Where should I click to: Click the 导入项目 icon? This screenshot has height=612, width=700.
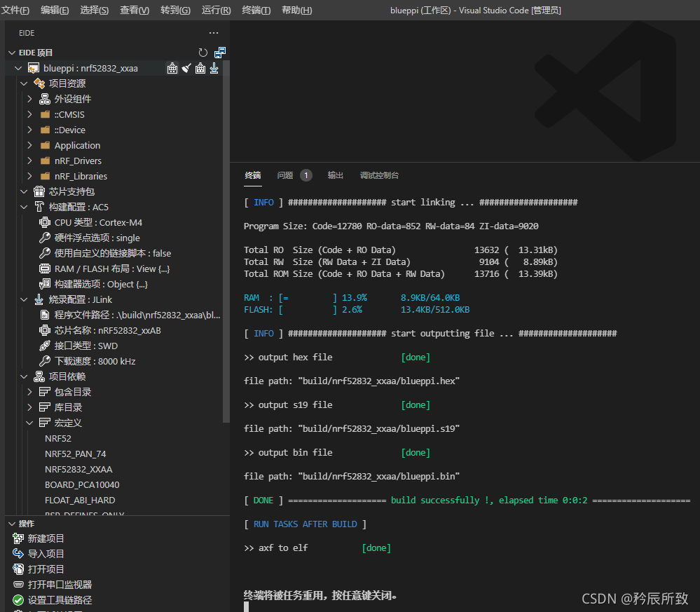click(18, 554)
